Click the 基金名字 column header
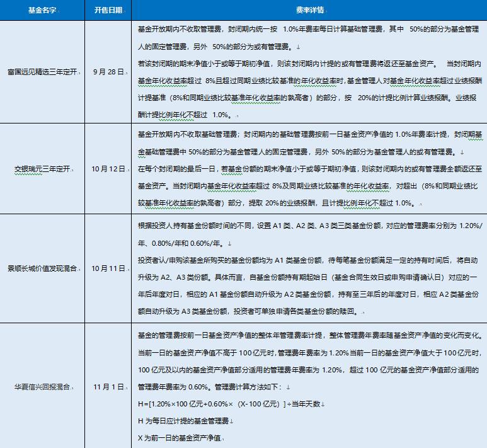 pyautogui.click(x=43, y=11)
